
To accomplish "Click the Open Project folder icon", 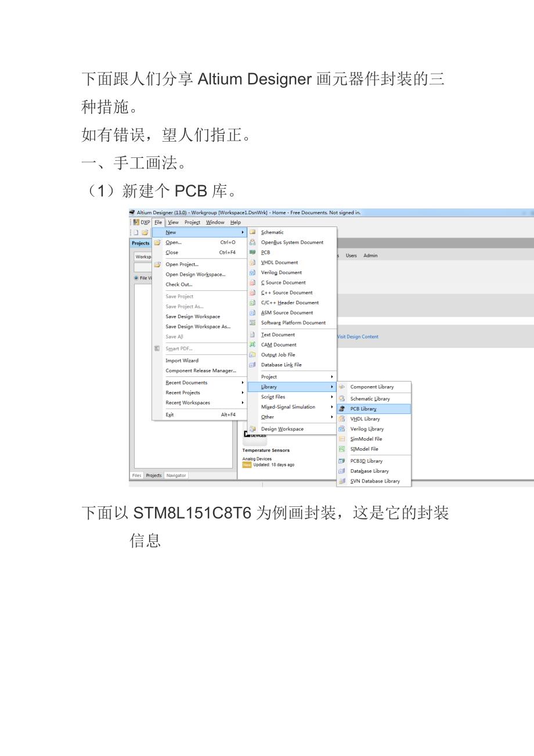I will point(157,264).
